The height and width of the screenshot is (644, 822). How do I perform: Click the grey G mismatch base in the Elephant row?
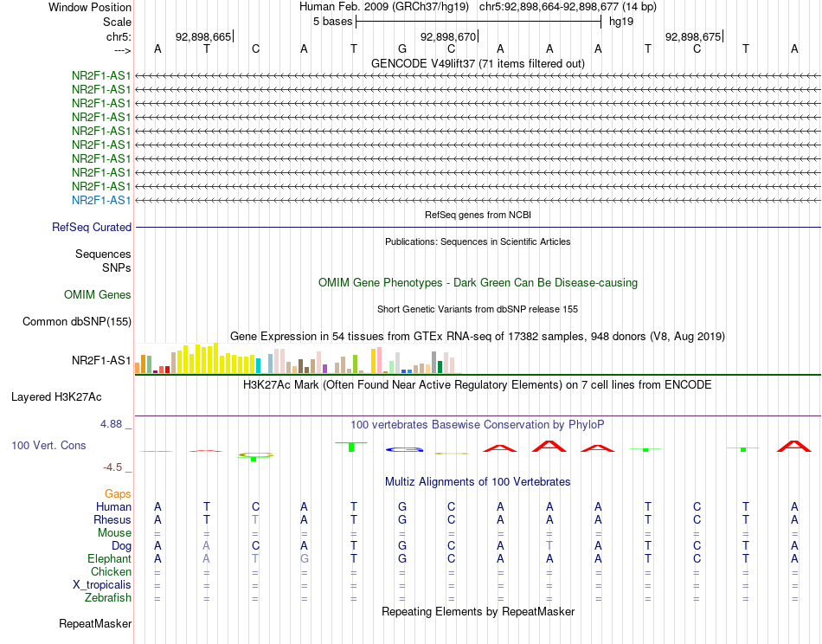tap(304, 558)
